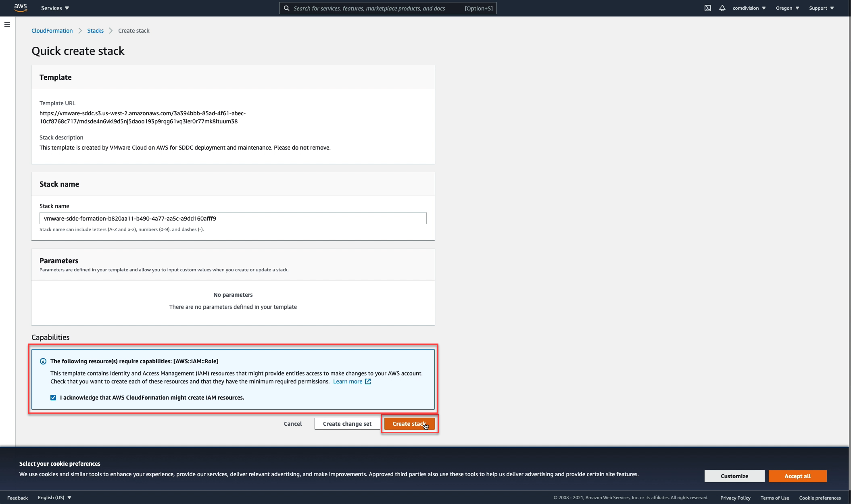Click the search magnifier icon
The width and height of the screenshot is (851, 504).
tap(286, 8)
